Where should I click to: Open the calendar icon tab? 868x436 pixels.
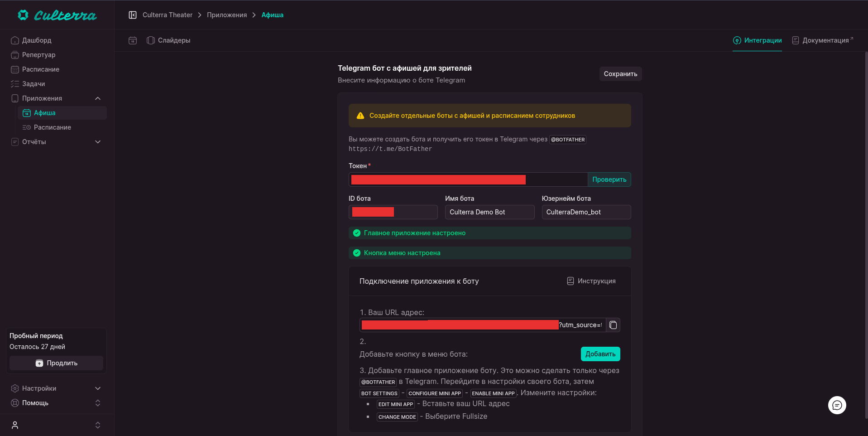(x=133, y=40)
